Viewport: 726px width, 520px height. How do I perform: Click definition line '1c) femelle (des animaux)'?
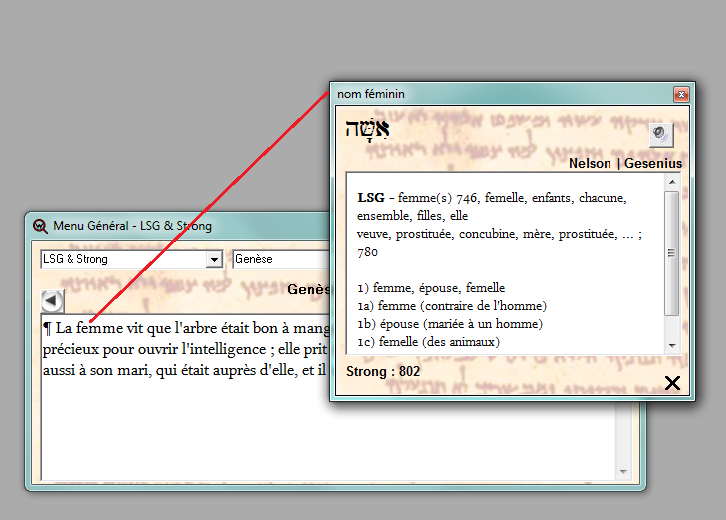[x=428, y=342]
